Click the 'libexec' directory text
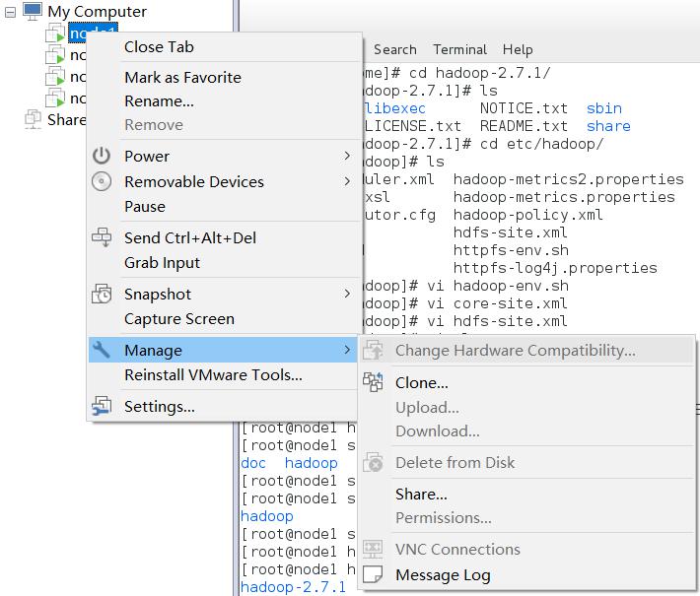This screenshot has width=700, height=596. [x=395, y=108]
